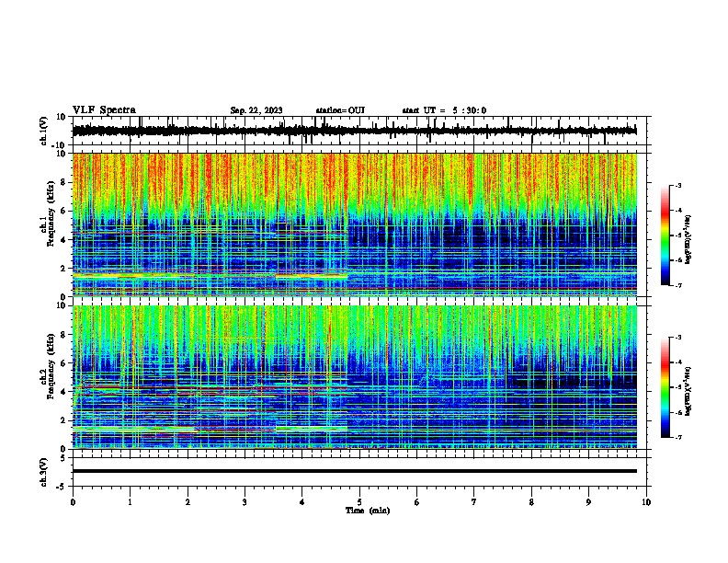Click the "VLF Spectra" title text
Image resolution: width=728 pixels, height=563 pixels.
(104, 110)
